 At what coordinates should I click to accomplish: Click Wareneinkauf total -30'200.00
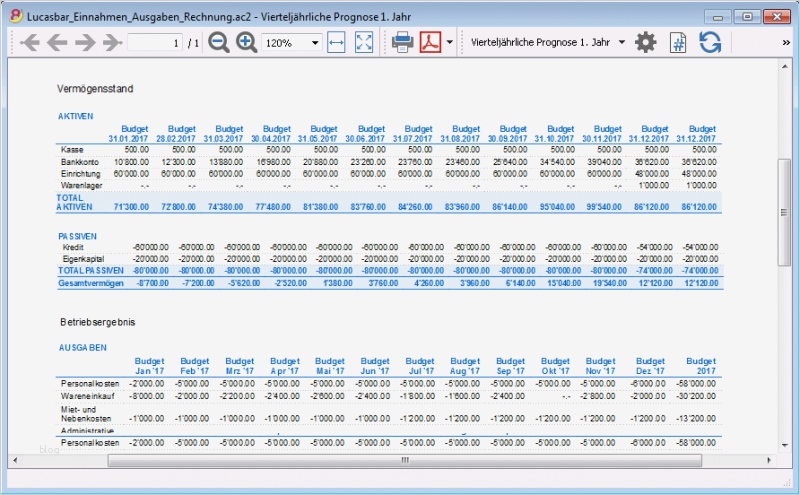tap(696, 396)
